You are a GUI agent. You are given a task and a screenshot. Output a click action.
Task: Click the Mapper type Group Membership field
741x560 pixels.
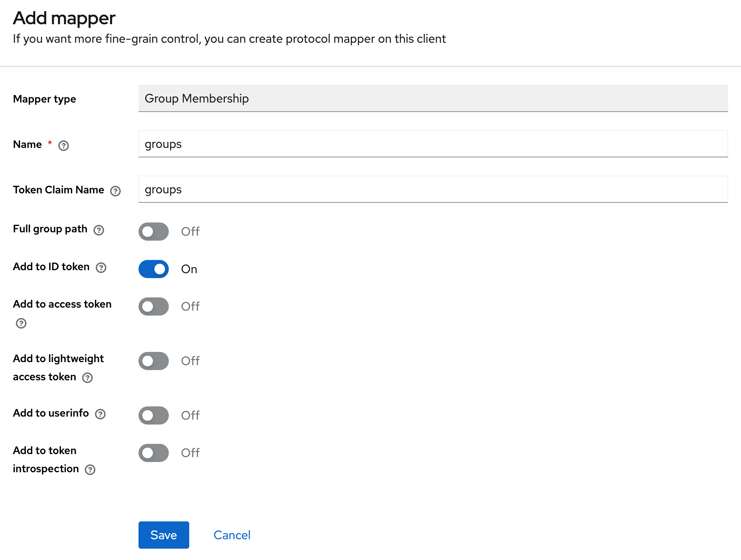pyautogui.click(x=433, y=99)
